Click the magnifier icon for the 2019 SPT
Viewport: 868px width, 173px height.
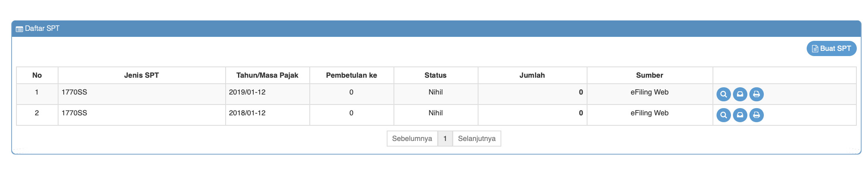723,94
